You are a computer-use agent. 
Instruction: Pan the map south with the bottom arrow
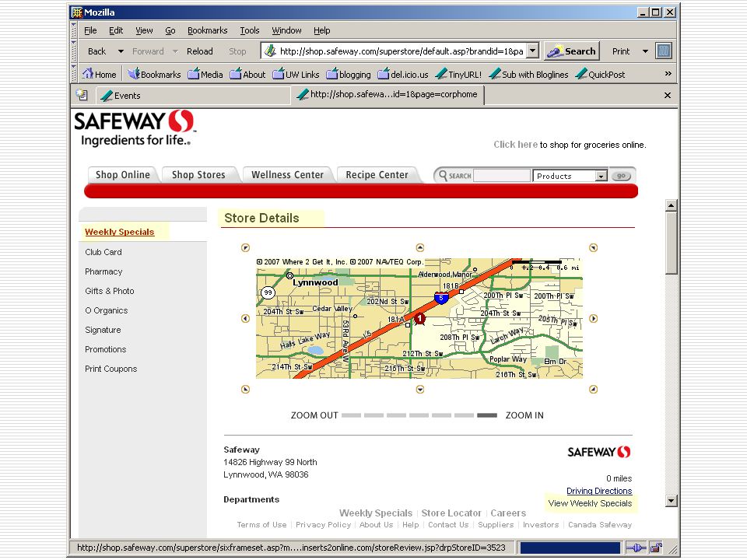[x=419, y=390]
